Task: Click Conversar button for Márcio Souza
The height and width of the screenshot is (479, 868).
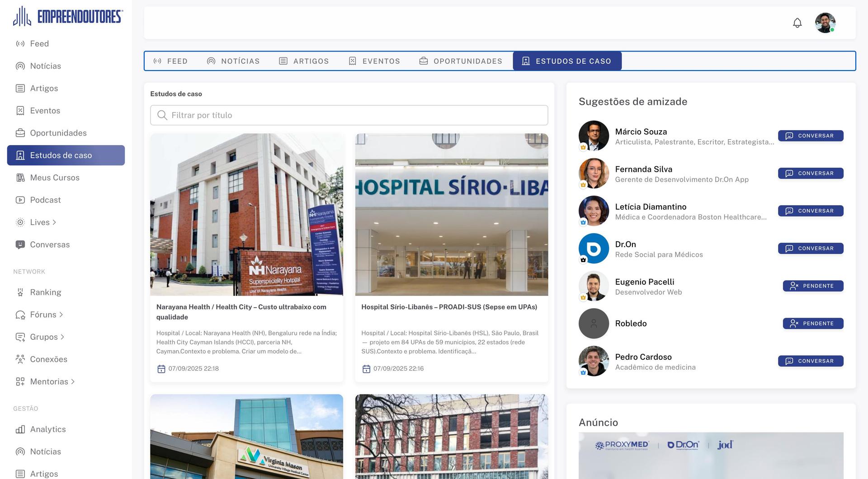Action: 810,136
